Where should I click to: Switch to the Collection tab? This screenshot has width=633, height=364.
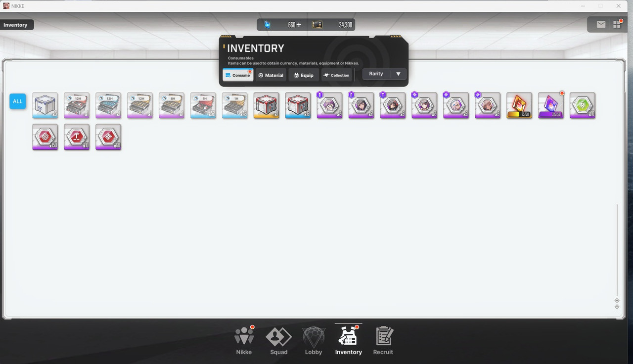(337, 75)
